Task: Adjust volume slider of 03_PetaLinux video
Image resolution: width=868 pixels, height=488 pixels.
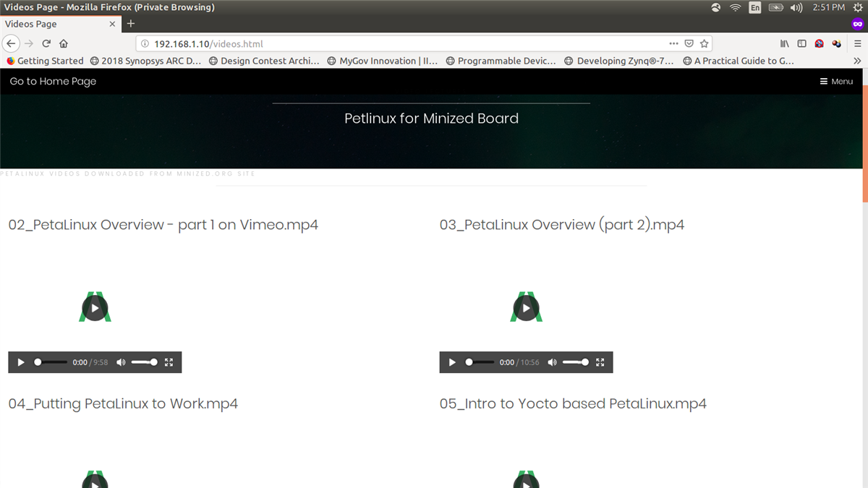Action: [575, 362]
